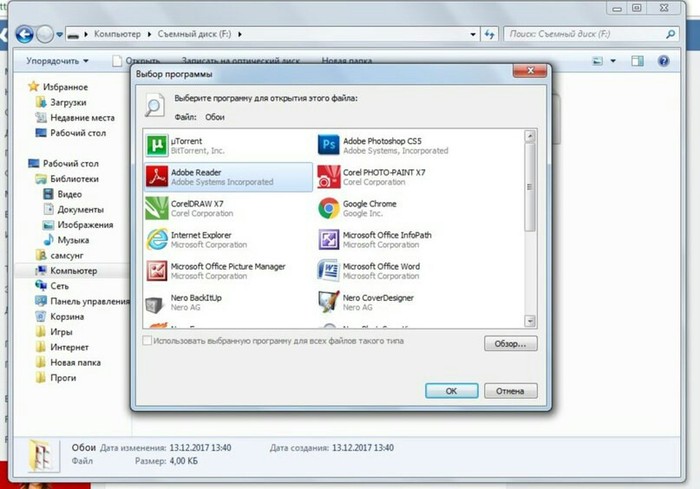
Task: Click Съемный диск (F:) in the address breadcrumb
Action: click(194, 34)
